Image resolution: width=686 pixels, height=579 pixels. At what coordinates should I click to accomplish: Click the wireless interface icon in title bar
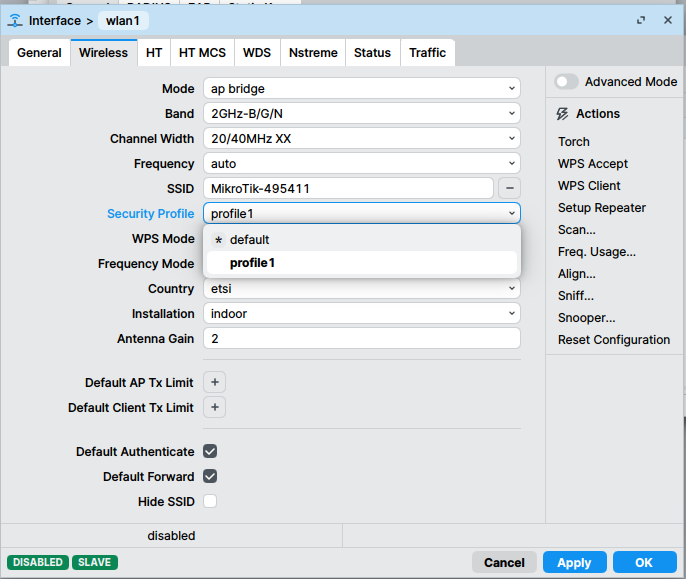tap(15, 20)
